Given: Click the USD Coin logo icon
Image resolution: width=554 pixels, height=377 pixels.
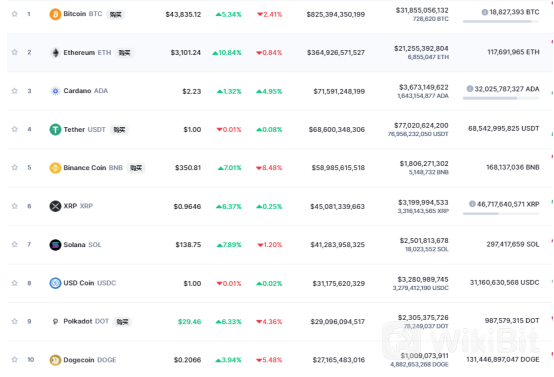Looking at the screenshot, I should pos(55,283).
